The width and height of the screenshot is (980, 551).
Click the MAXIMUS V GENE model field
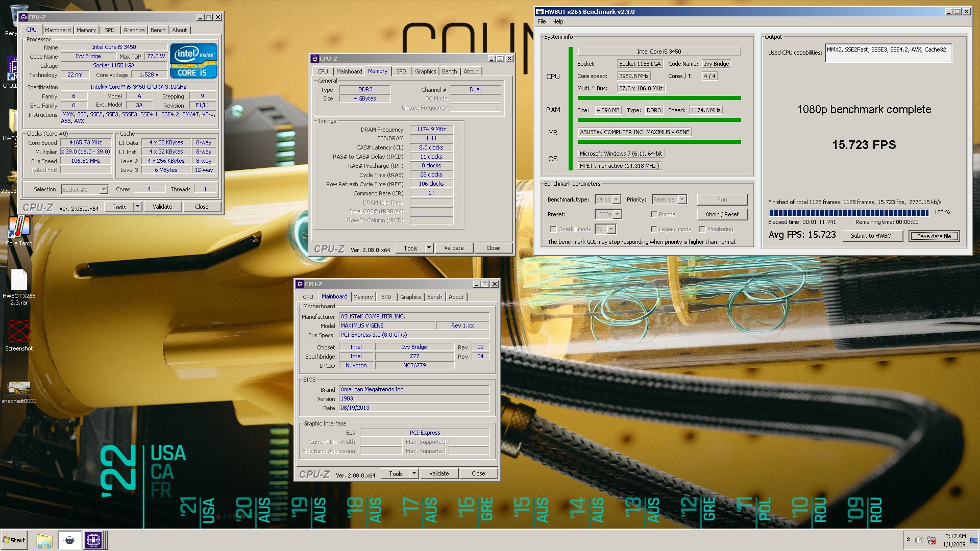coord(387,325)
